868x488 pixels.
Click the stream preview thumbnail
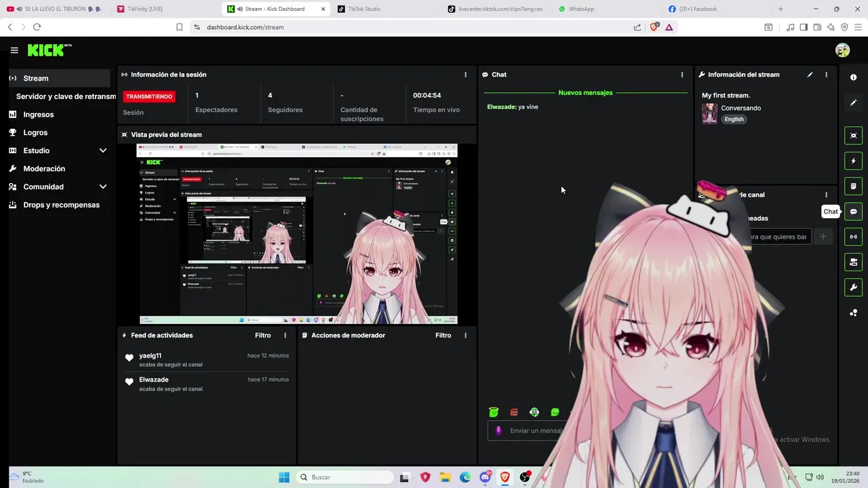click(x=298, y=234)
